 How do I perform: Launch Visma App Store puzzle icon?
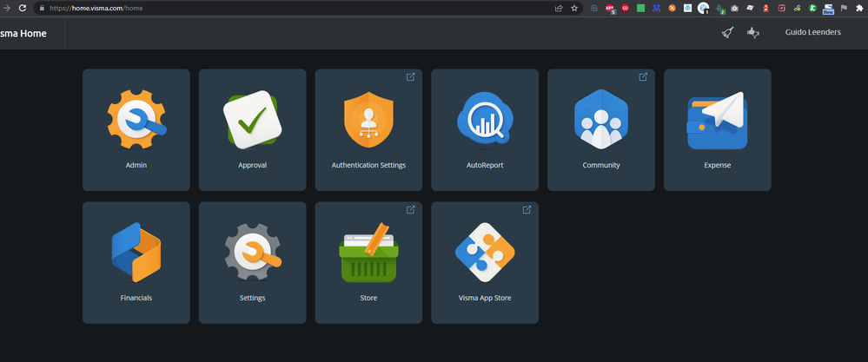point(485,253)
